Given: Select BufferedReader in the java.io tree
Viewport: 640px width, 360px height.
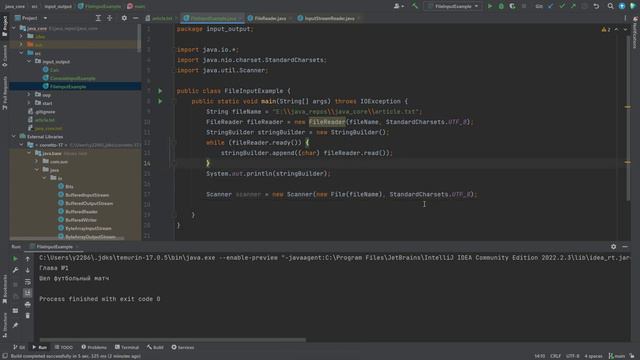Looking at the screenshot, I should 81,211.
